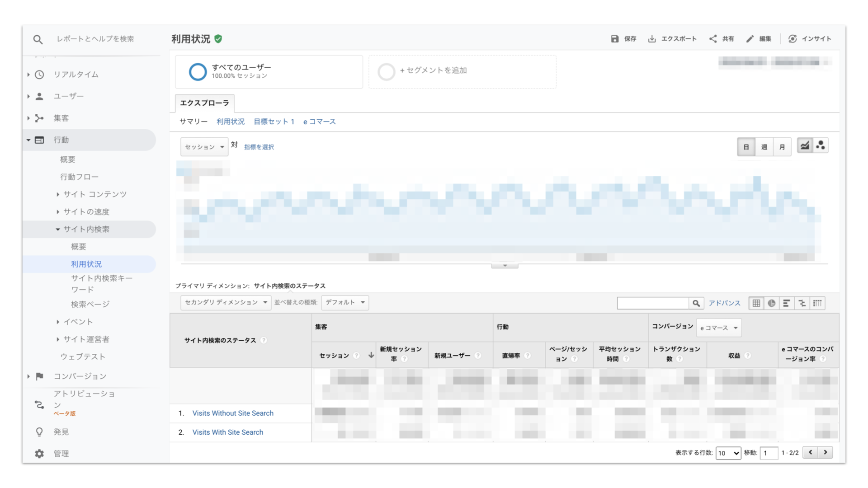Switch to motion chart bubbles icon

pos(821,145)
